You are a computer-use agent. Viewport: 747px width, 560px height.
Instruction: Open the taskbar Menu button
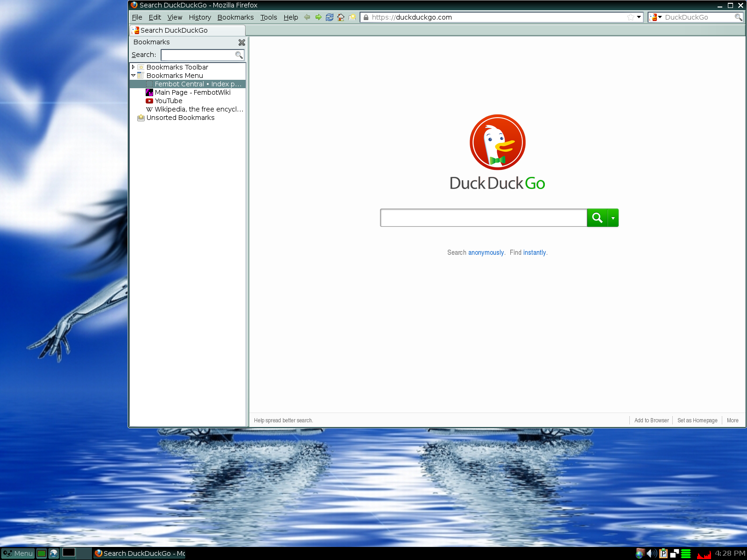[18, 553]
